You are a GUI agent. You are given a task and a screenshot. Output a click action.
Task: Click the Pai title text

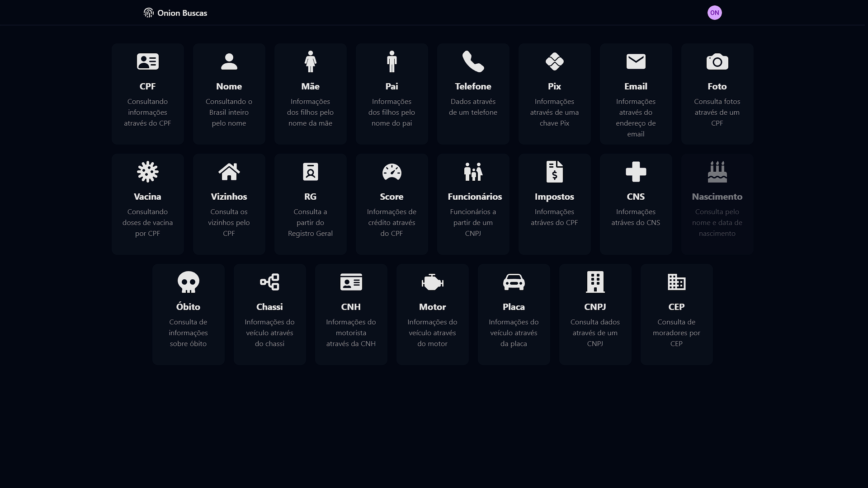point(392,86)
